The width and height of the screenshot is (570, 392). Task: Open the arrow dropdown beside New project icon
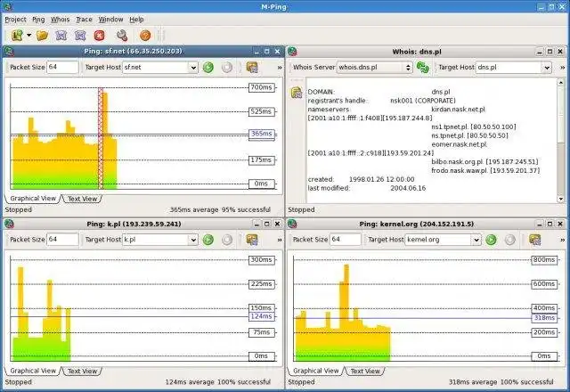pyautogui.click(x=28, y=36)
